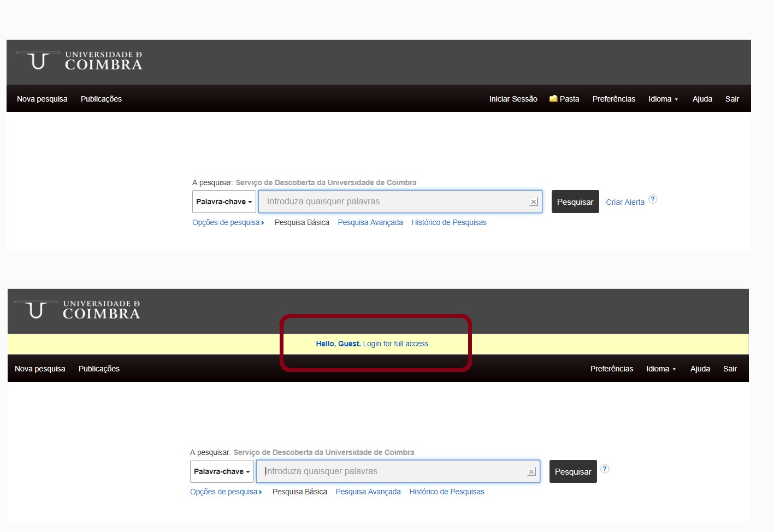Click help icon in the guest-banner search panel
Image resolution: width=774 pixels, height=532 pixels.
pyautogui.click(x=605, y=469)
